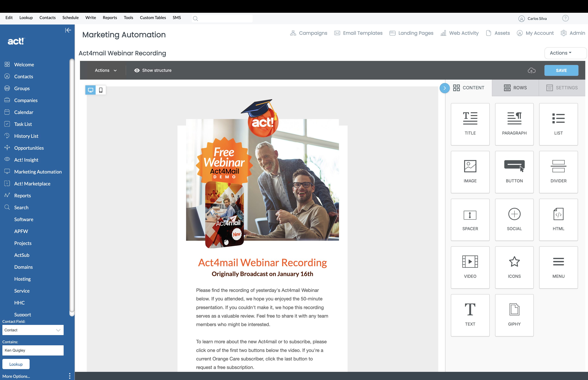Add an HTML content block
This screenshot has width=588, height=380.
point(558,220)
